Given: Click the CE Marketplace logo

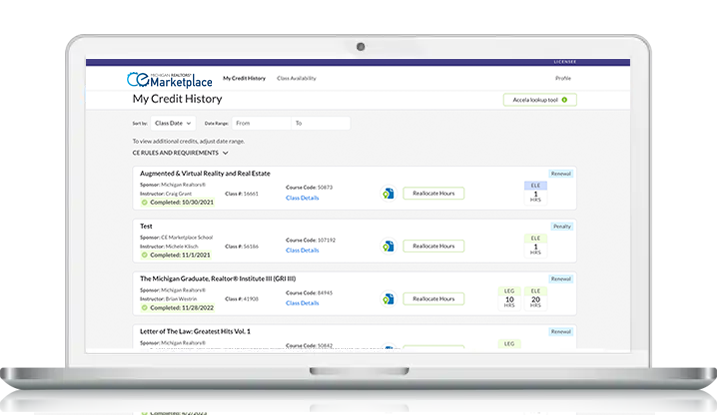Looking at the screenshot, I should point(168,78).
